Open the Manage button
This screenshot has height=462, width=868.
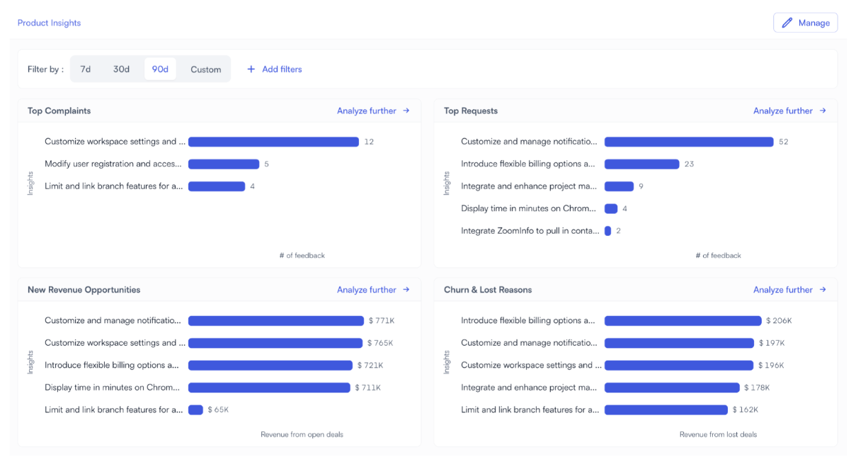pyautogui.click(x=805, y=23)
